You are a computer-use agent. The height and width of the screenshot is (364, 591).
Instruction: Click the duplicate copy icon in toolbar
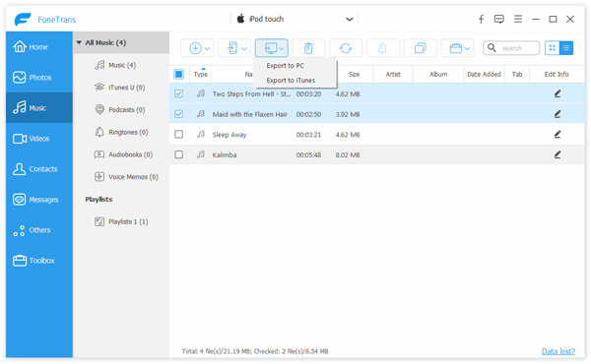click(x=420, y=48)
